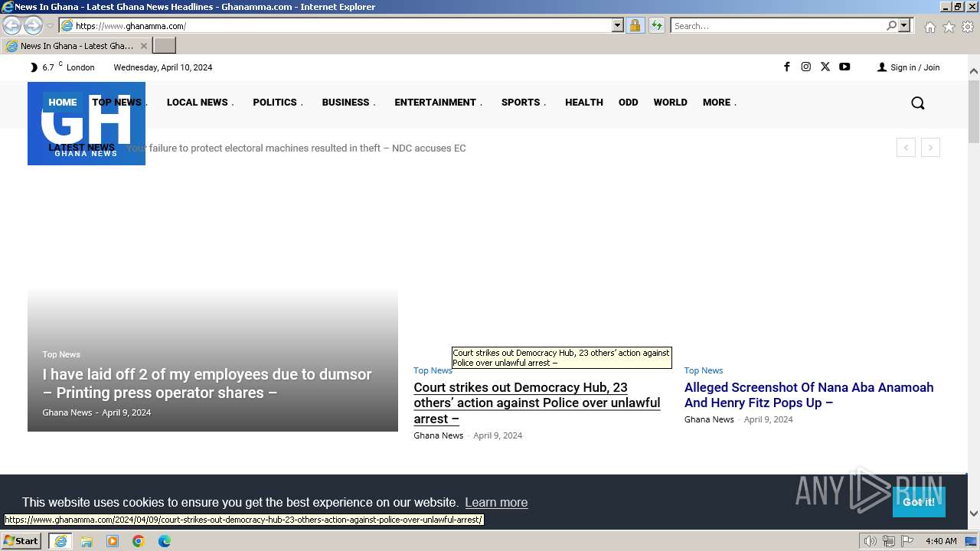Click Sign in / Join link

pyautogui.click(x=908, y=67)
